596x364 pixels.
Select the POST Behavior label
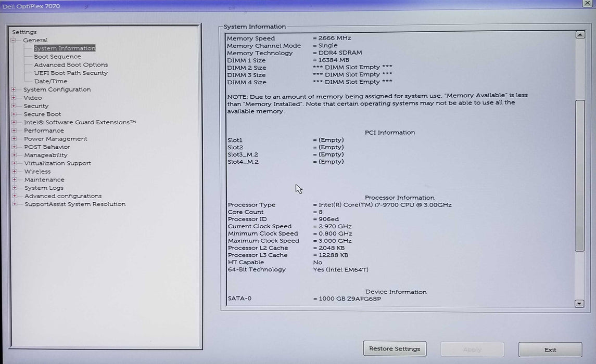(47, 147)
